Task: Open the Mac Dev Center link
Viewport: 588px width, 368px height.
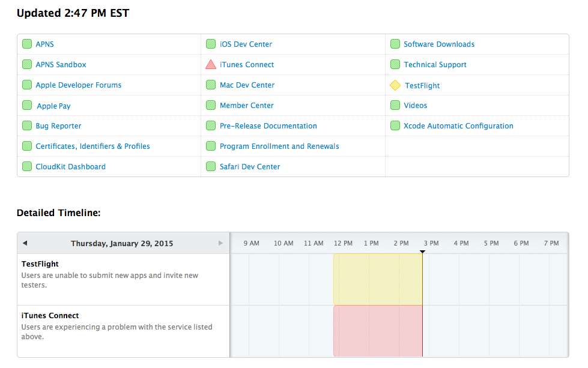Action: pyautogui.click(x=247, y=85)
